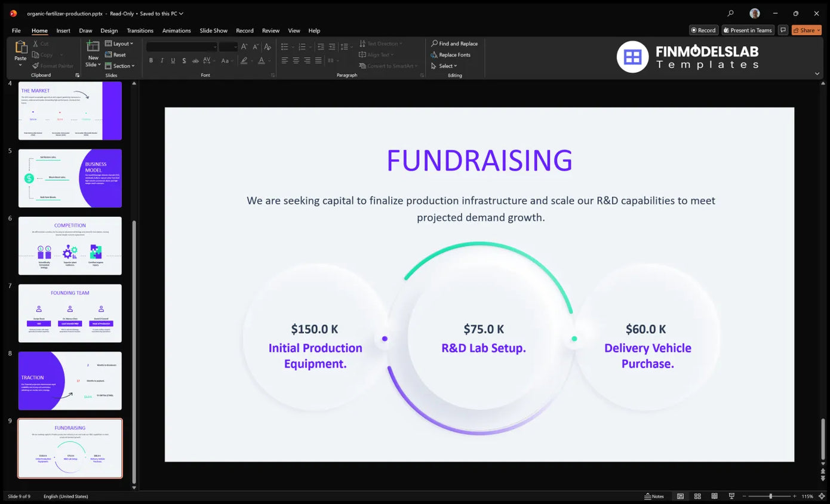Screen dimensions: 830x504
Task: Click Present in Teams button
Action: [x=748, y=30]
